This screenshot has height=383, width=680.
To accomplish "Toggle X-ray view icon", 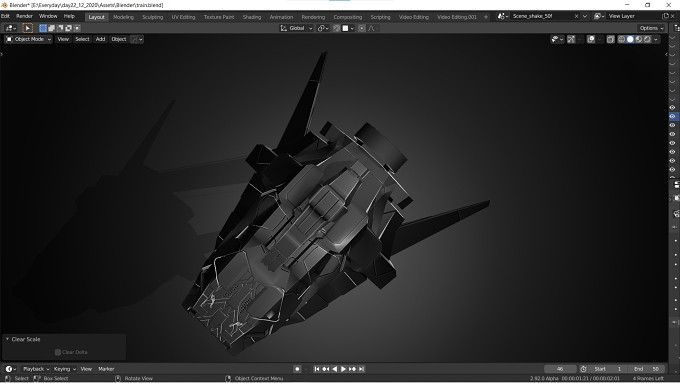I will [x=611, y=39].
